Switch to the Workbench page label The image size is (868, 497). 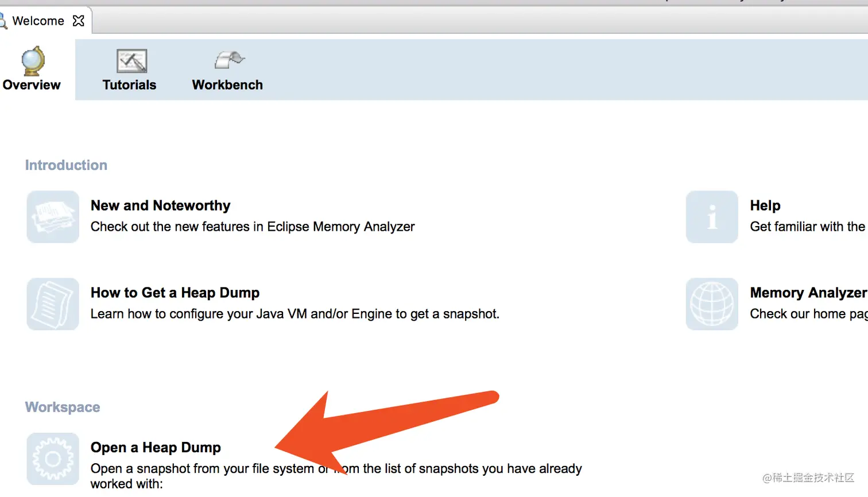click(227, 85)
